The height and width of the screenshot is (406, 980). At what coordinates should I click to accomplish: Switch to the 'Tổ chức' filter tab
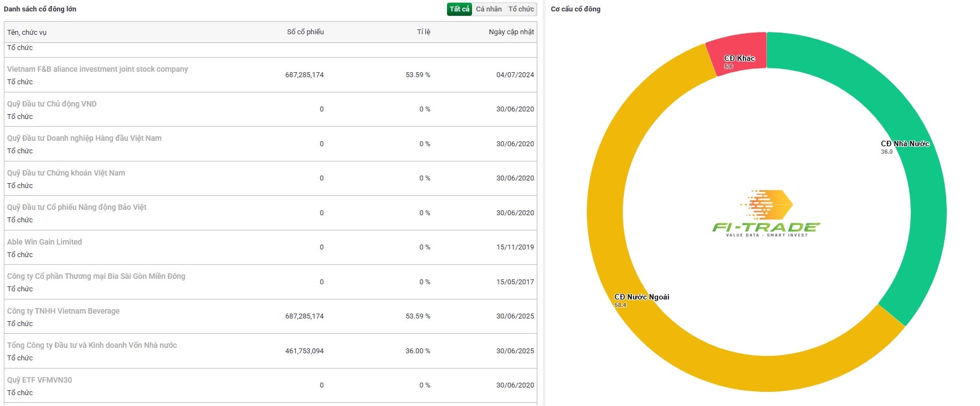521,9
